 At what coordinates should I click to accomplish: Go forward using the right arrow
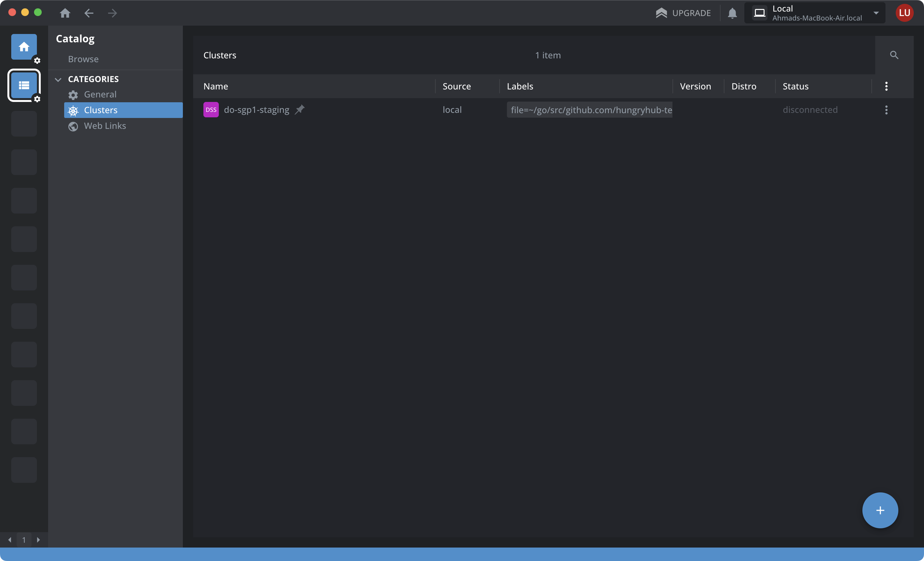click(112, 13)
